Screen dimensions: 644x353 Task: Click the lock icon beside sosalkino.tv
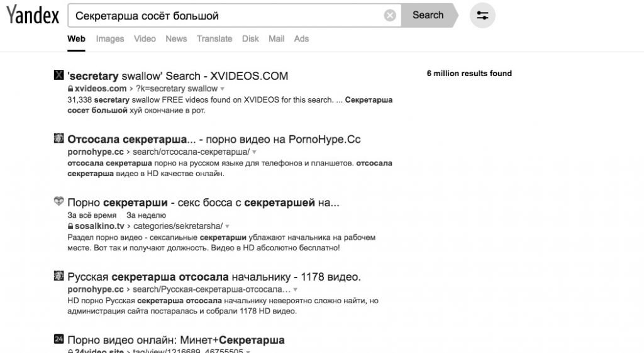pos(70,226)
